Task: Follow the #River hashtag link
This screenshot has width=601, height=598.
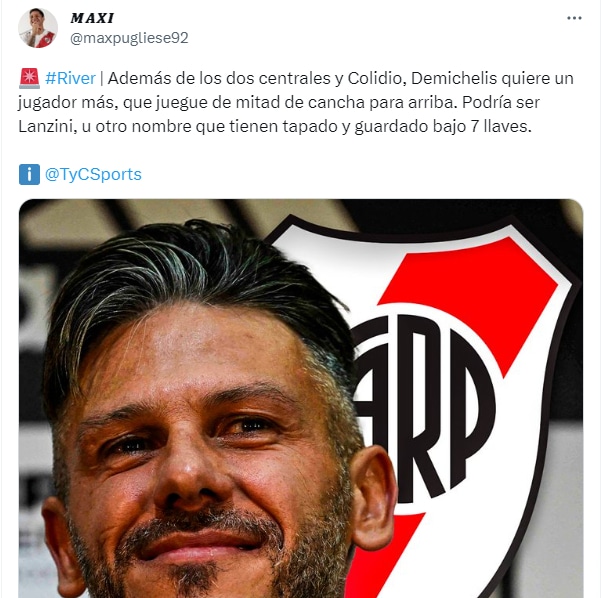Action: tap(70, 78)
